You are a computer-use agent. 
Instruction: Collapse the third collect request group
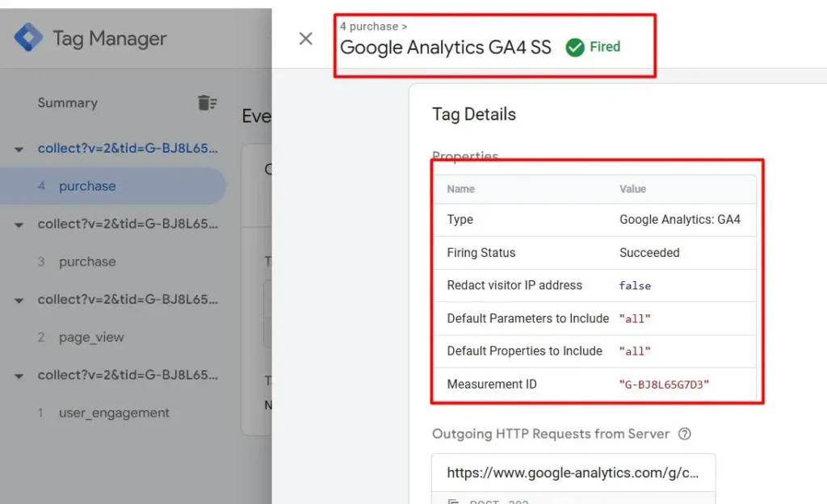pos(19,300)
